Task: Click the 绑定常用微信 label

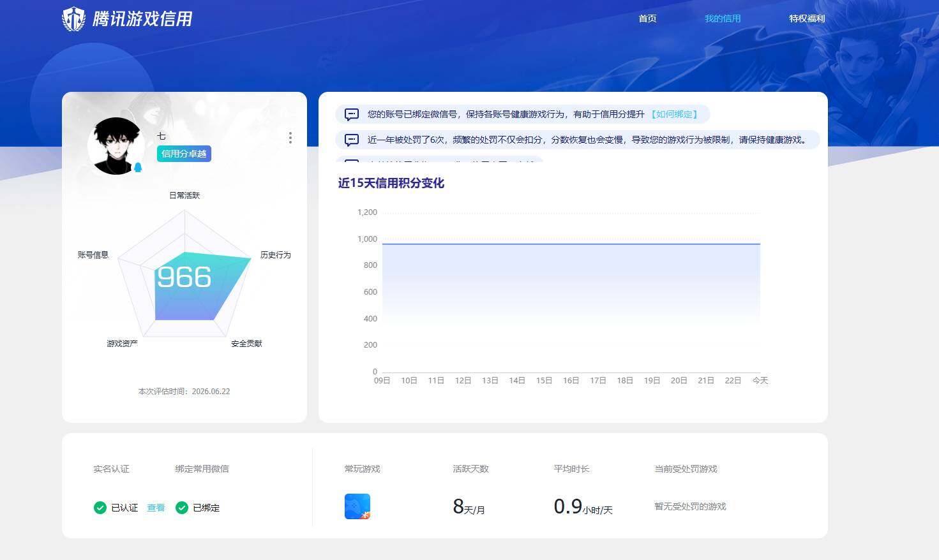Action: [x=202, y=469]
